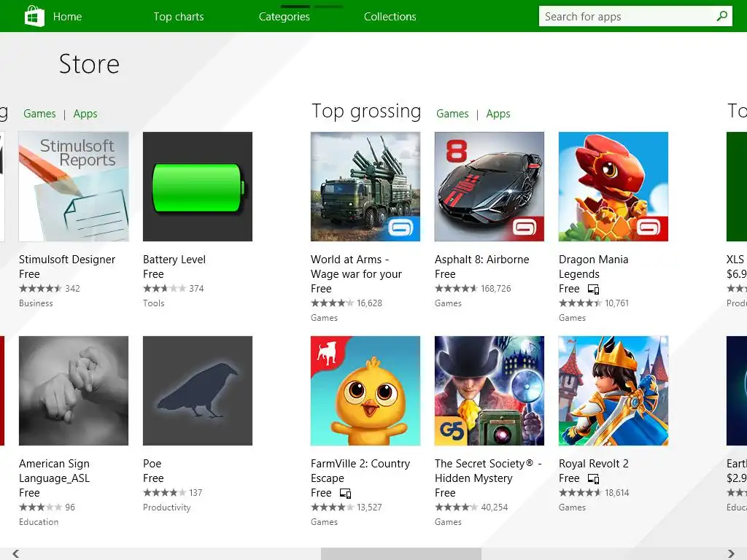Screen dimensions: 747x560
Task: Click Education category under American Sign Language
Action: click(39, 522)
